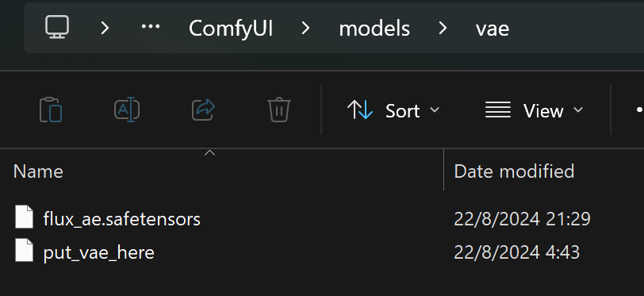The width and height of the screenshot is (644, 296).
Task: Show hidden path folders via ellipsis
Action: click(151, 26)
